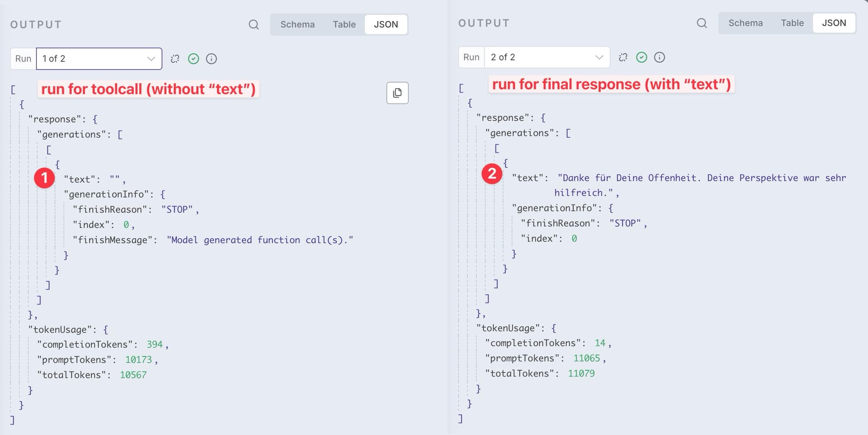Open the run info icon on the right panel
This screenshot has width=868, height=435.
[x=660, y=57]
